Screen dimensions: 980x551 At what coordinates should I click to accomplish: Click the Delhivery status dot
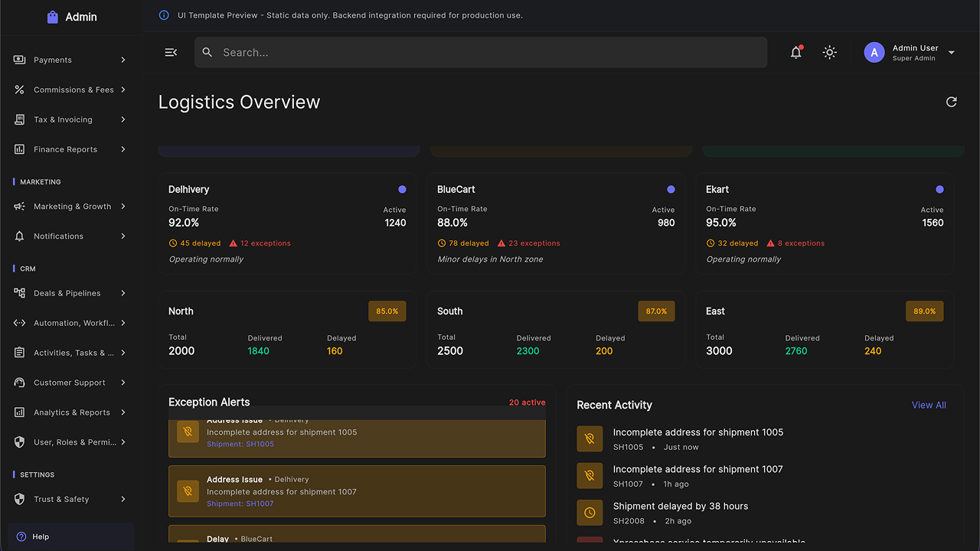[402, 189]
